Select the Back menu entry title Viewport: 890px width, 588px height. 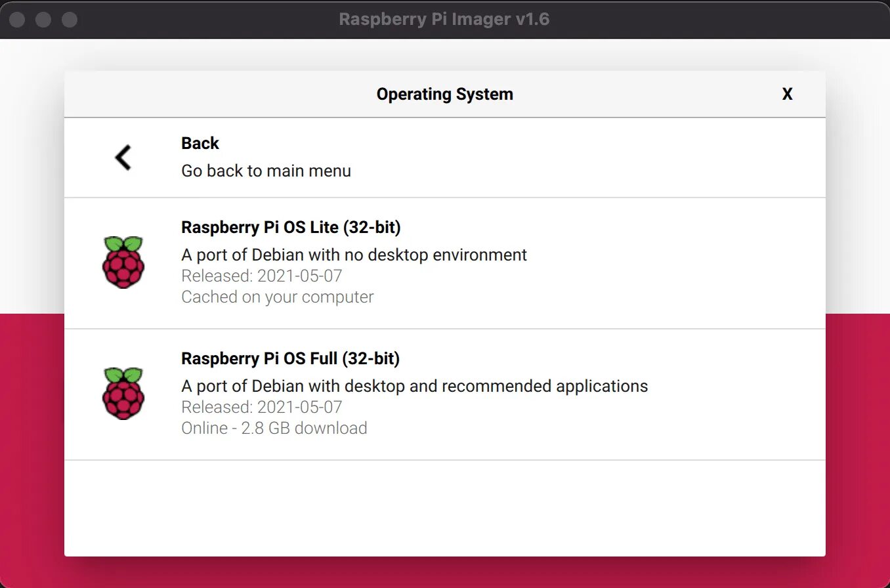click(200, 143)
